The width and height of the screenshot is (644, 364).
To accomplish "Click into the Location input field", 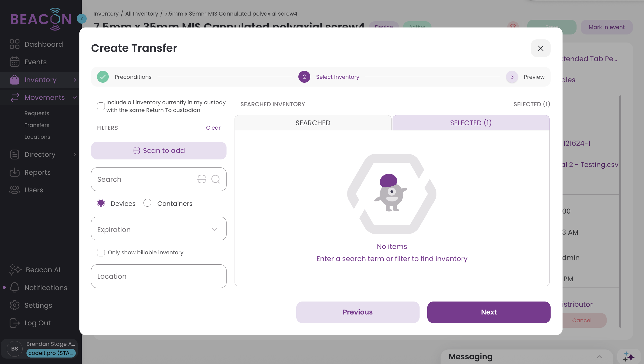I will [159, 276].
